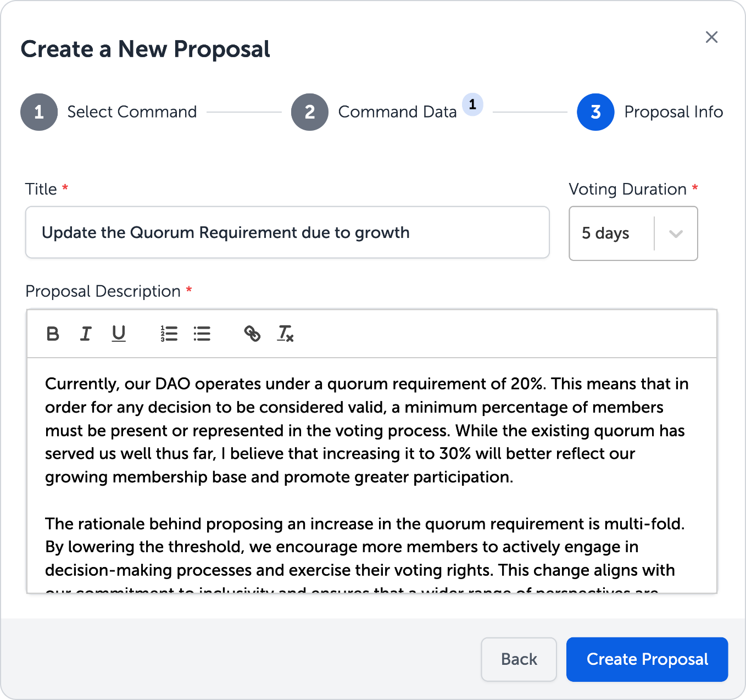Submit with the Create Proposal button
The width and height of the screenshot is (746, 700).
point(647,659)
